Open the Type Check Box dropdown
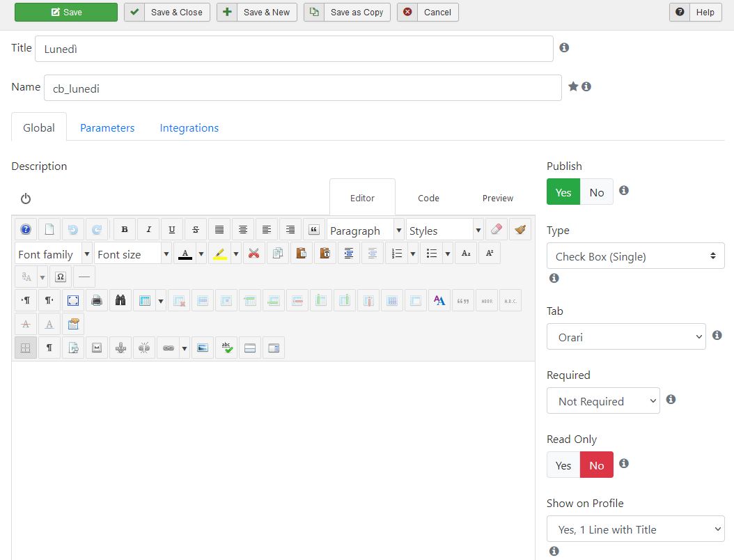The height and width of the screenshot is (560, 734). pos(635,256)
